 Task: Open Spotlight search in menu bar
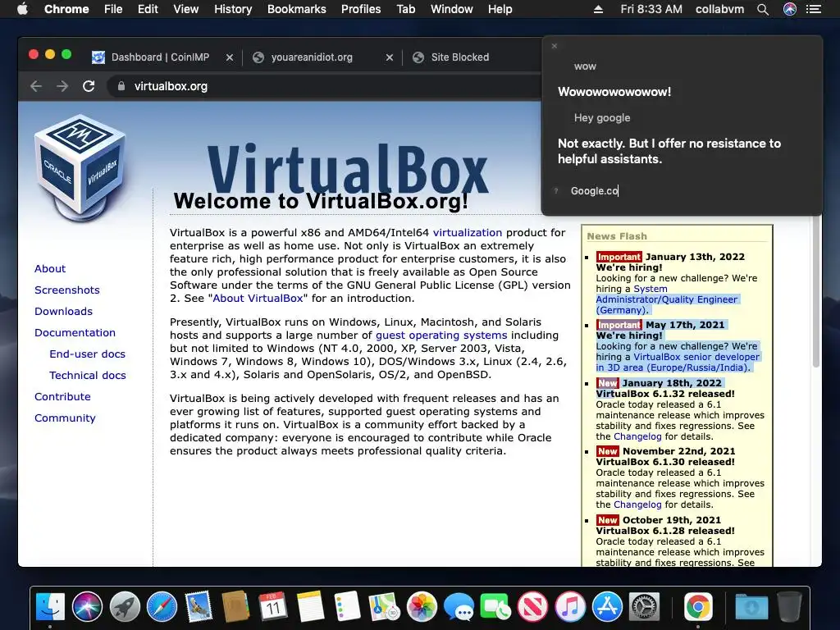click(x=763, y=9)
